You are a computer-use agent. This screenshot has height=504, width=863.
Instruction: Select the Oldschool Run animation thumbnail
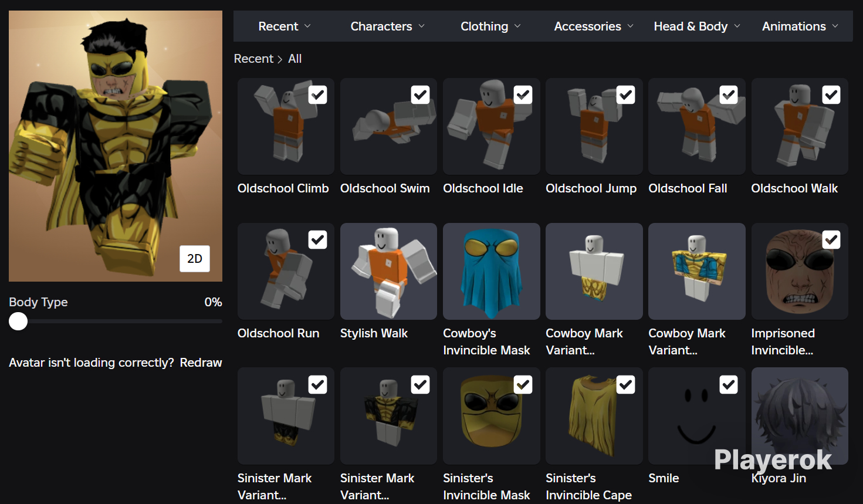(x=286, y=271)
